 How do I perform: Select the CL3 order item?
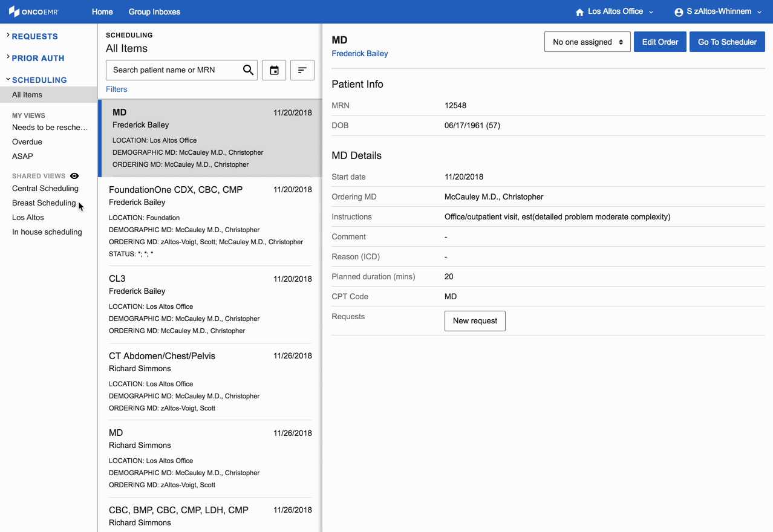210,305
